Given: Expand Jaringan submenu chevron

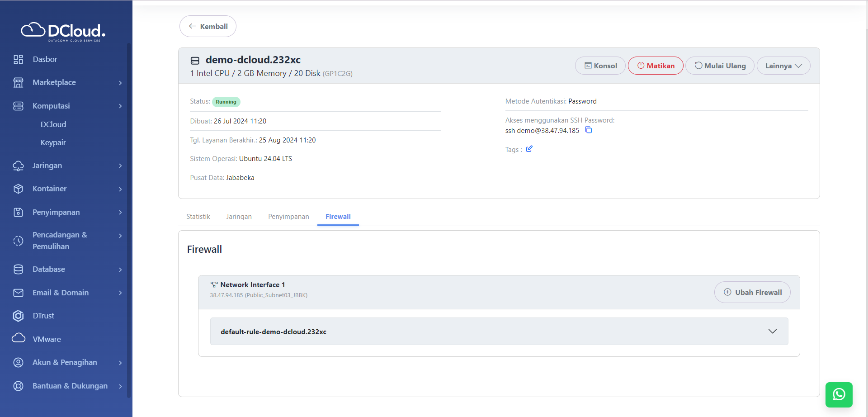Looking at the screenshot, I should [120, 166].
